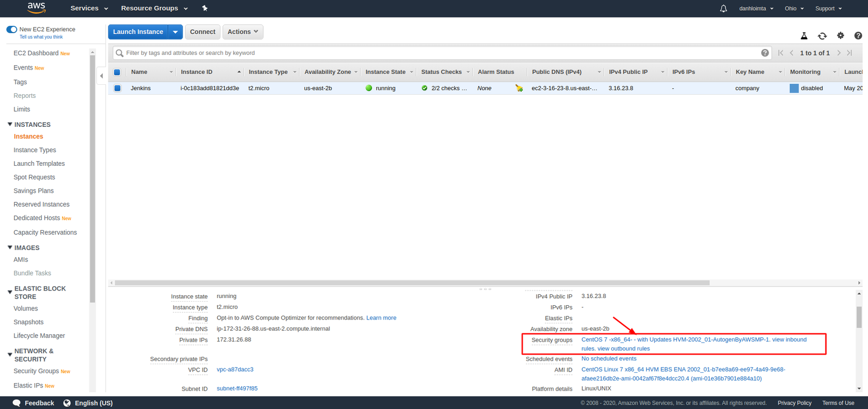Click the Tell us what you think link
This screenshot has height=409, width=868.
click(41, 37)
